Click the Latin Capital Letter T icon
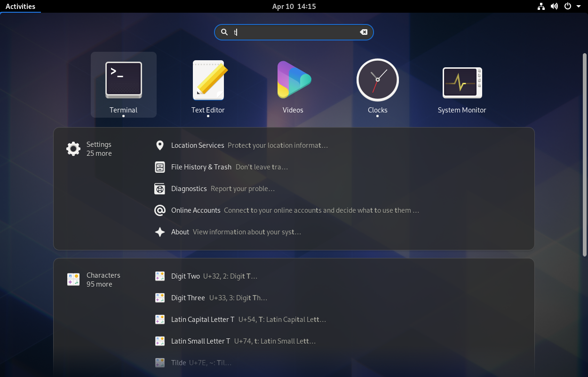The height and width of the screenshot is (377, 588). (x=160, y=320)
